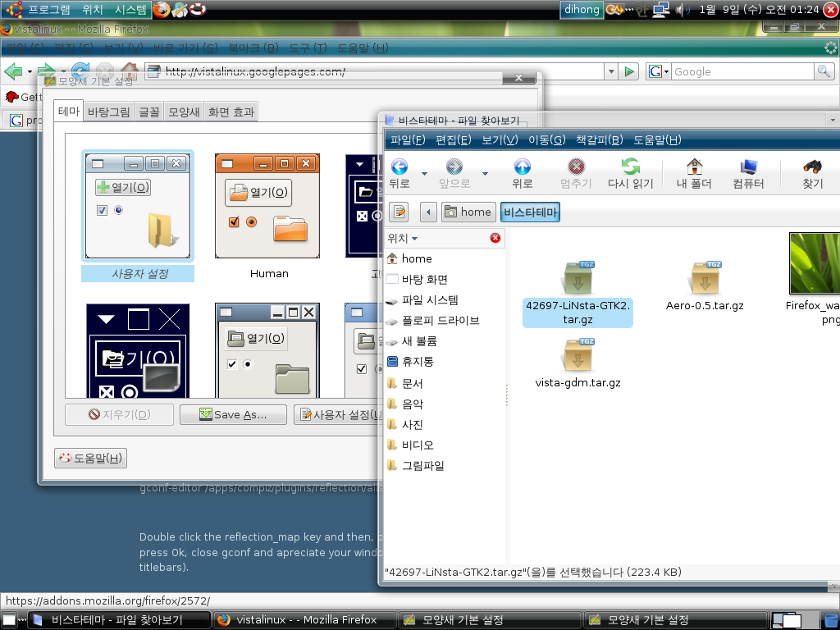Click Firefox's green back arrow button
The width and height of the screenshot is (840, 630).
coord(13,71)
